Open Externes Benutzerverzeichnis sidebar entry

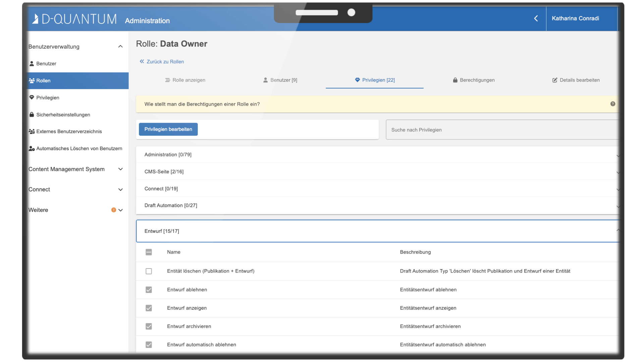69,131
